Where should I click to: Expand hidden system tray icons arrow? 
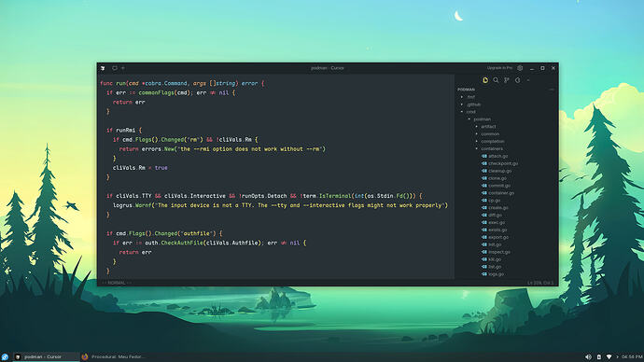(x=617, y=357)
